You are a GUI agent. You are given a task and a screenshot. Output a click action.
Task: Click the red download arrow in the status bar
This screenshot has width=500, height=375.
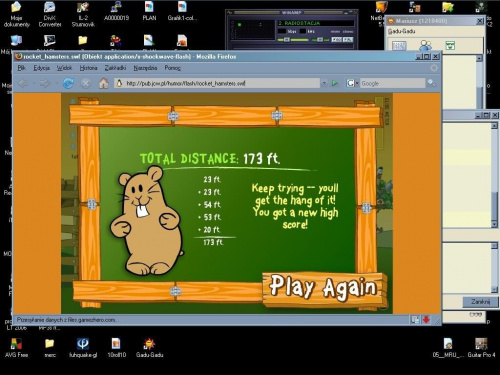pyautogui.click(x=426, y=320)
